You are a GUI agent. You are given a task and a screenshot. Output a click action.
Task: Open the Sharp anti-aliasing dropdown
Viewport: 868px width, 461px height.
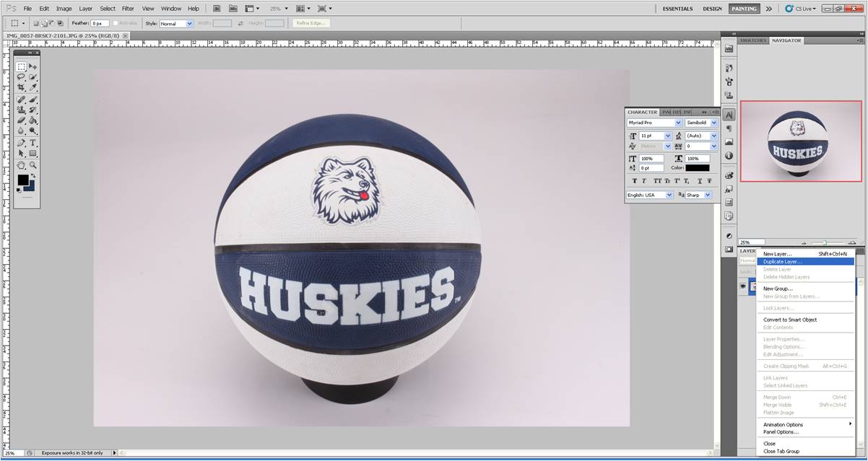pyautogui.click(x=708, y=195)
